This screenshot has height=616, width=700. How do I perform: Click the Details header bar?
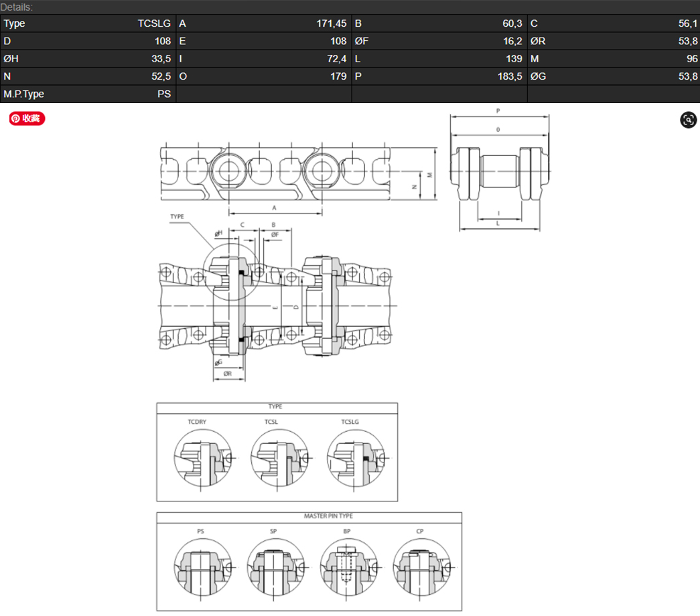[x=350, y=7]
